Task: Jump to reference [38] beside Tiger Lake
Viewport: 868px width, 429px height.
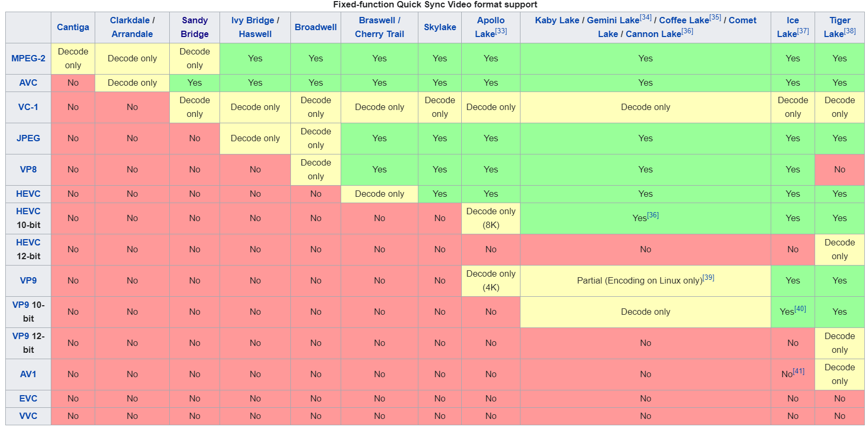Action: 849,31
